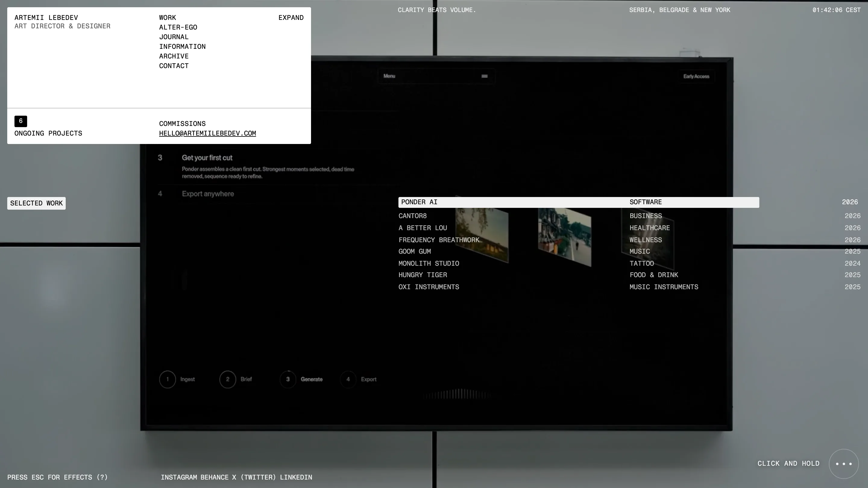Click Press ESC for effects hint
Image resolution: width=868 pixels, height=488 pixels.
(x=58, y=477)
